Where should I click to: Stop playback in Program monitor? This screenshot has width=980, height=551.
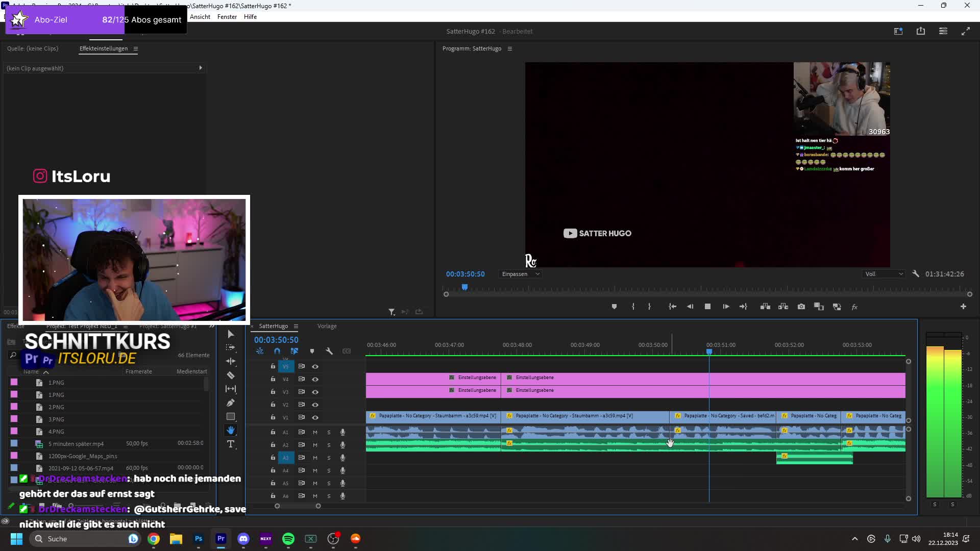tap(707, 307)
